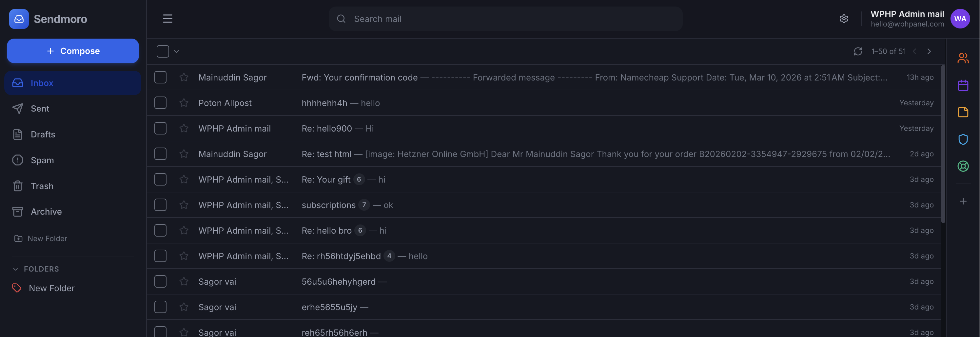
Task: Open mailbox settings via the gear icon
Action: pos(844,18)
